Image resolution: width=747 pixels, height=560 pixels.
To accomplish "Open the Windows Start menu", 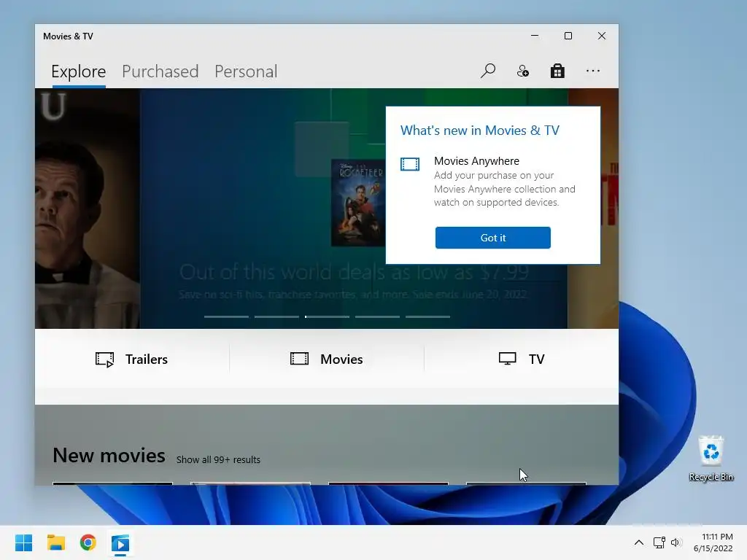I will pos(23,542).
